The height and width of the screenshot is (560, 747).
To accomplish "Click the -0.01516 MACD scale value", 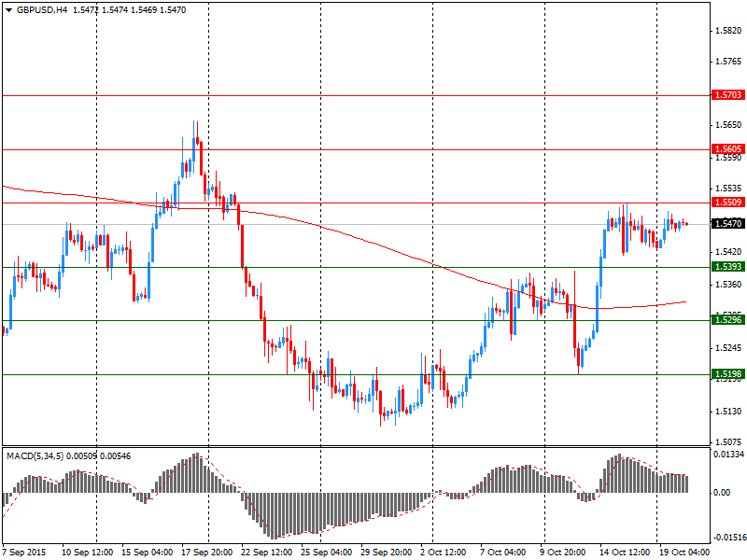I will click(x=728, y=538).
